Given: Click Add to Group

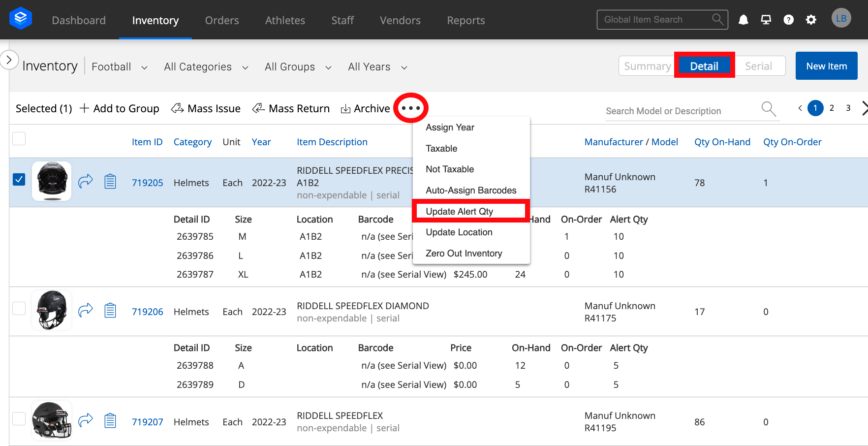Looking at the screenshot, I should (119, 108).
